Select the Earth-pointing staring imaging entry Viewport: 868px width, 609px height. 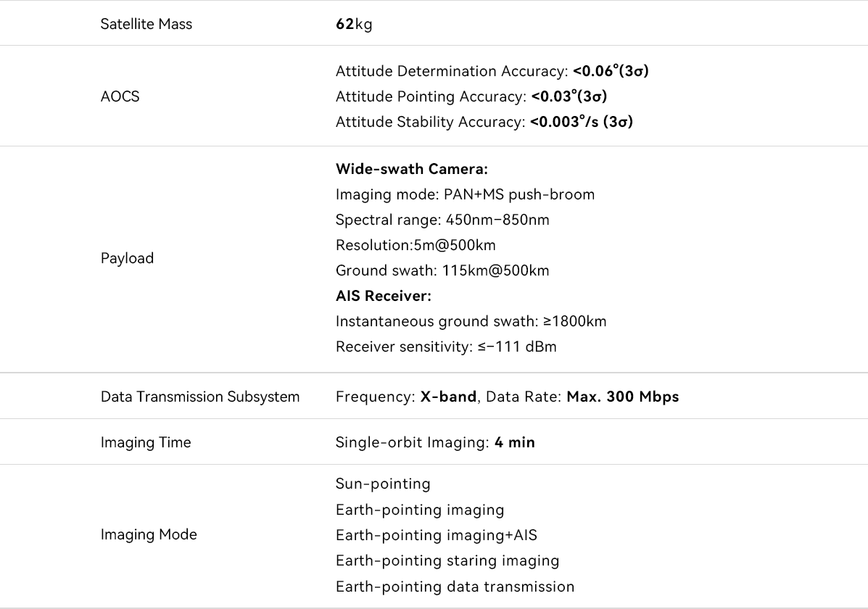click(447, 560)
